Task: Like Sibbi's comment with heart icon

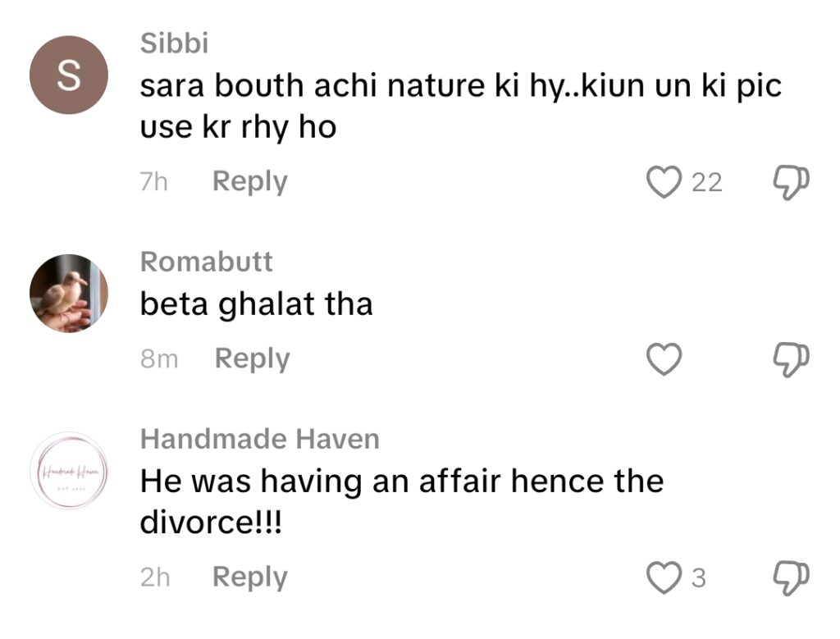Action: click(664, 182)
